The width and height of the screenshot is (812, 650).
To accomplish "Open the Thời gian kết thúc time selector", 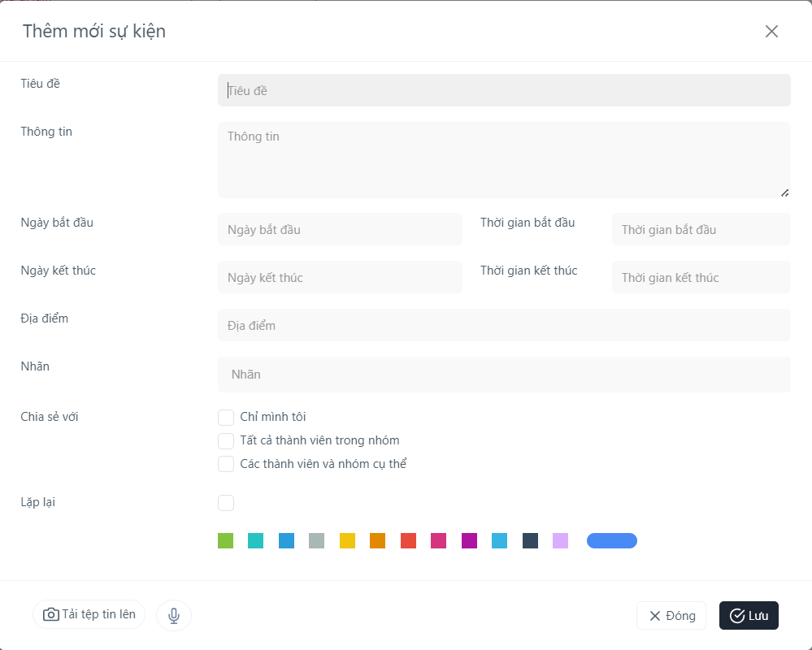I will tap(701, 277).
